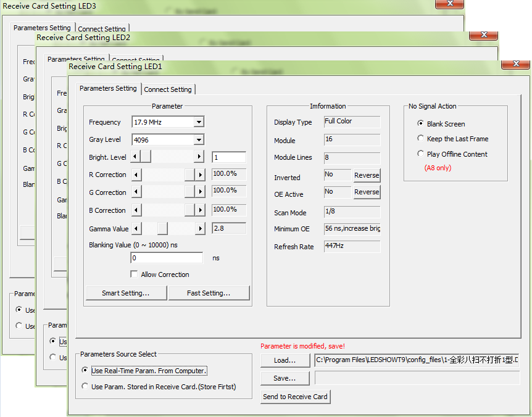Enable the Allow Correction checkbox
Image resolution: width=532 pixels, height=417 pixels.
click(135, 274)
